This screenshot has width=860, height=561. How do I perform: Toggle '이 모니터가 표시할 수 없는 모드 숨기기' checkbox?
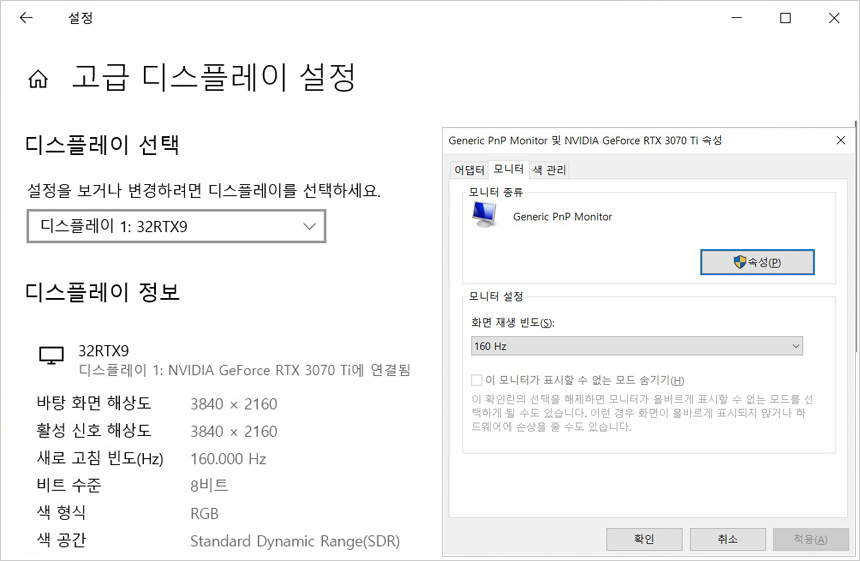tap(477, 380)
